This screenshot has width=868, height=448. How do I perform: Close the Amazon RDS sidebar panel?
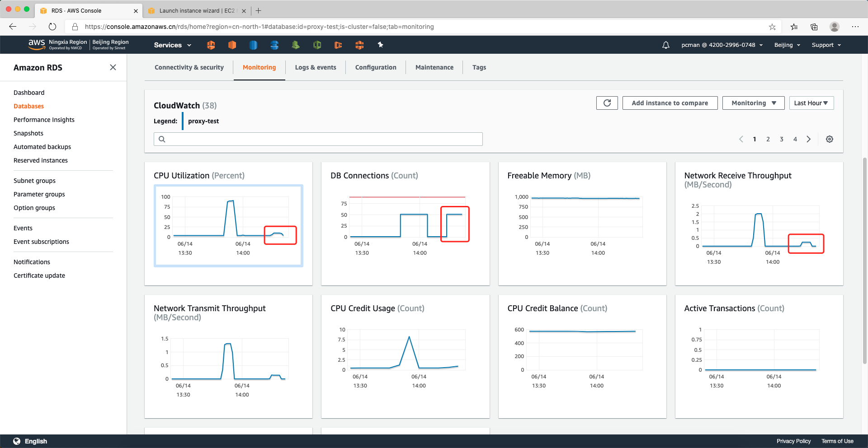click(113, 67)
